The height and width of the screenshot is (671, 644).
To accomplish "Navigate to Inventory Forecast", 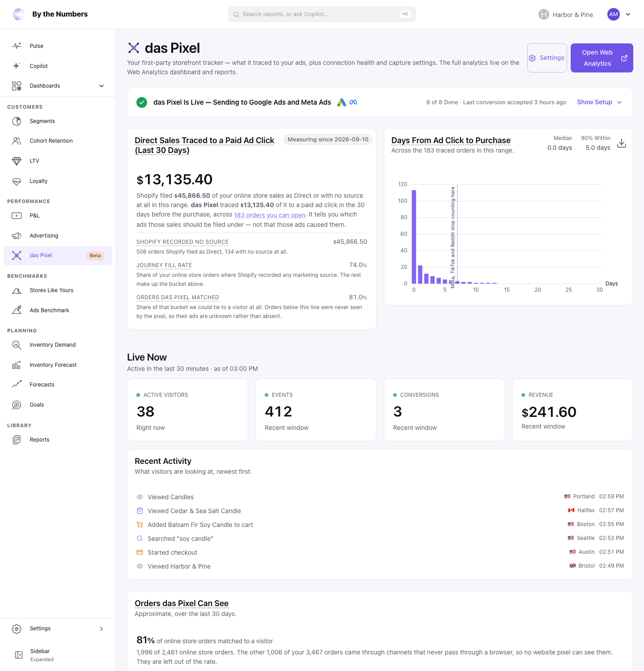I will pyautogui.click(x=58, y=365).
